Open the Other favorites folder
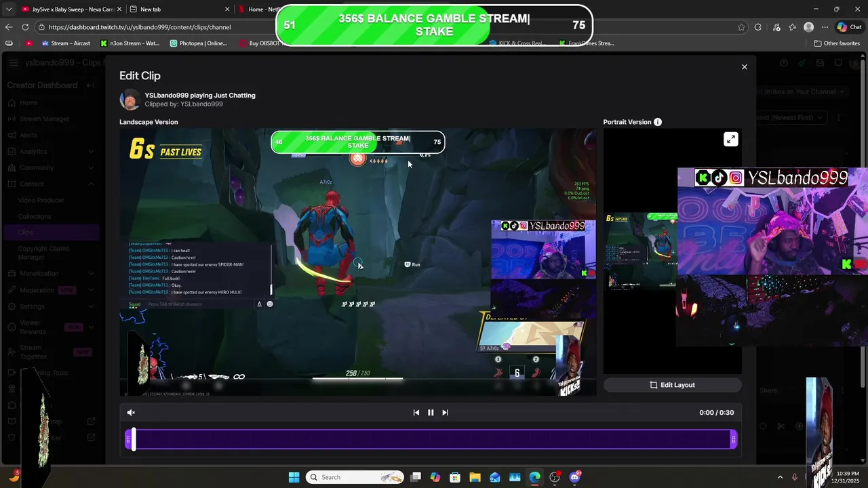Image resolution: width=868 pixels, height=488 pixels. tap(837, 43)
